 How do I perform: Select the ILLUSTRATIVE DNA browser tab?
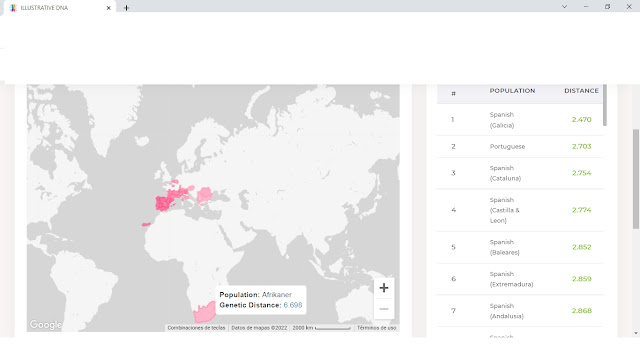[x=59, y=8]
